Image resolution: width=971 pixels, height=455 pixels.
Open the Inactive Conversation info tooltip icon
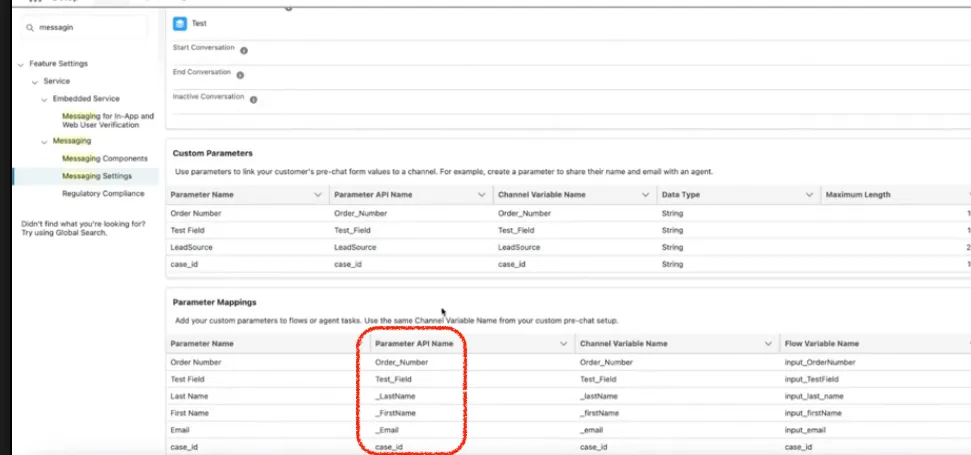[x=253, y=100]
